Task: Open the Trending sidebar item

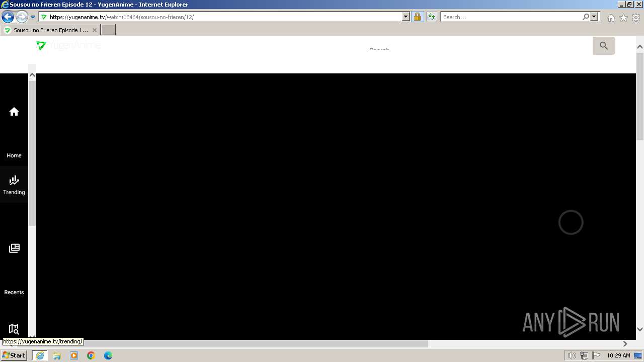Action: pyautogui.click(x=14, y=185)
